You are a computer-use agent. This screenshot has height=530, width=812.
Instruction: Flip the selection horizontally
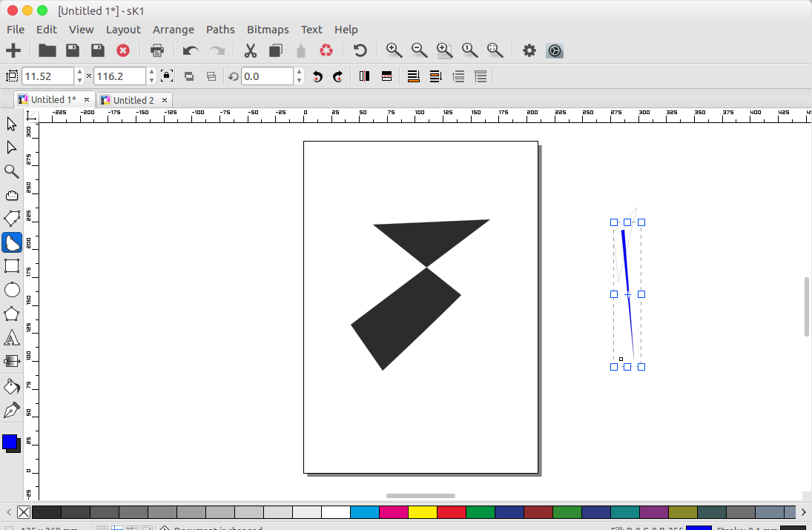pos(364,76)
